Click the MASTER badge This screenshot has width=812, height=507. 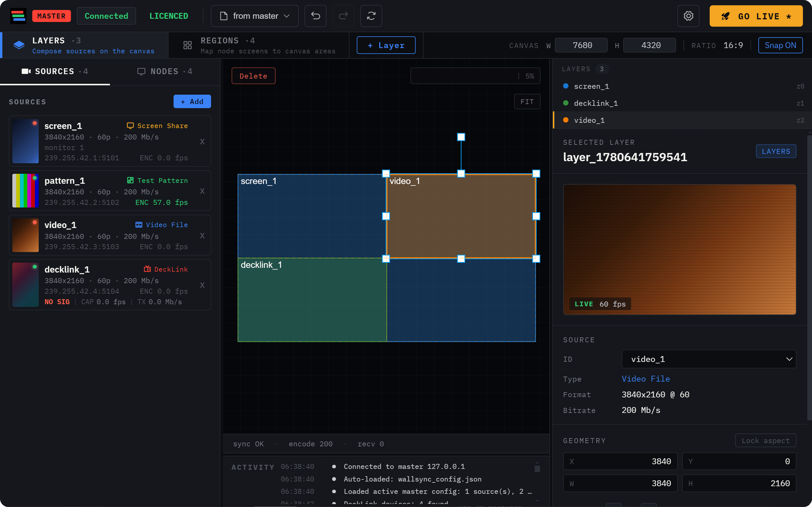[x=51, y=16]
